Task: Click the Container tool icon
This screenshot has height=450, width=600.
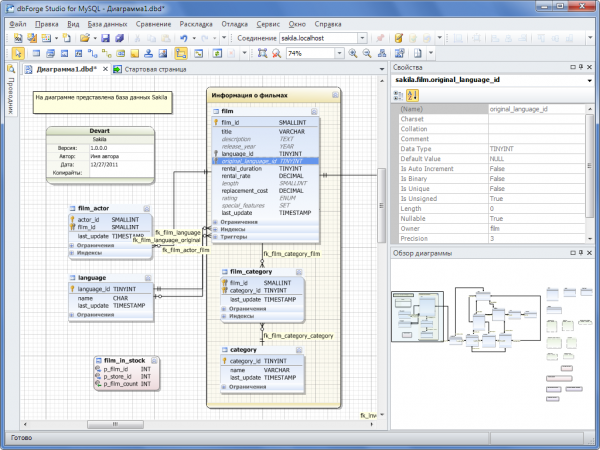Action: (x=121, y=53)
